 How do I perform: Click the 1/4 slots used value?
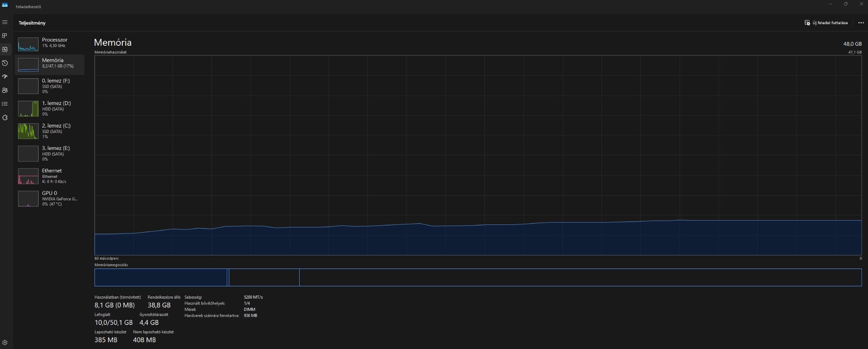(x=247, y=303)
